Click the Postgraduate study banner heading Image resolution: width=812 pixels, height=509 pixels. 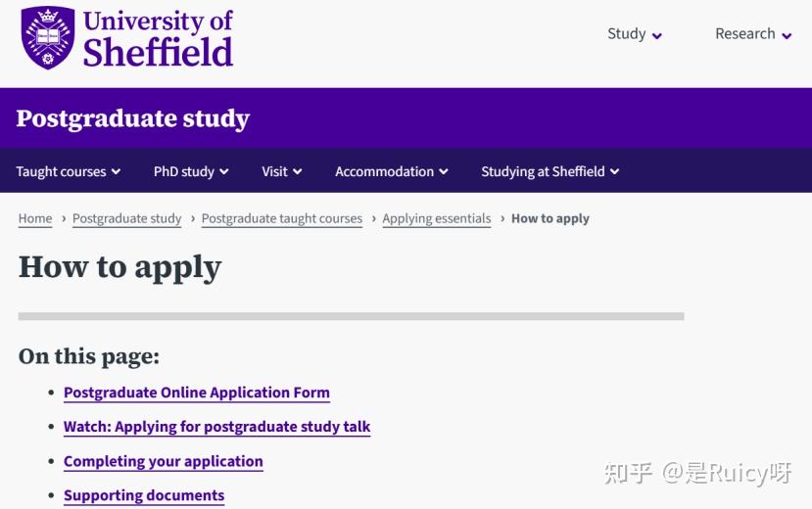point(133,119)
